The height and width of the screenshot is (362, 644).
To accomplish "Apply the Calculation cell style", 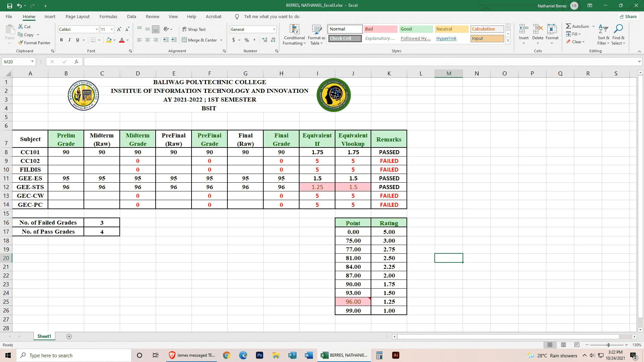I will 487,29.
